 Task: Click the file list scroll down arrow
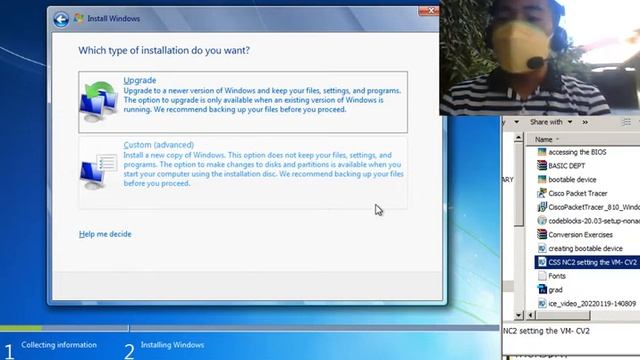(518, 315)
